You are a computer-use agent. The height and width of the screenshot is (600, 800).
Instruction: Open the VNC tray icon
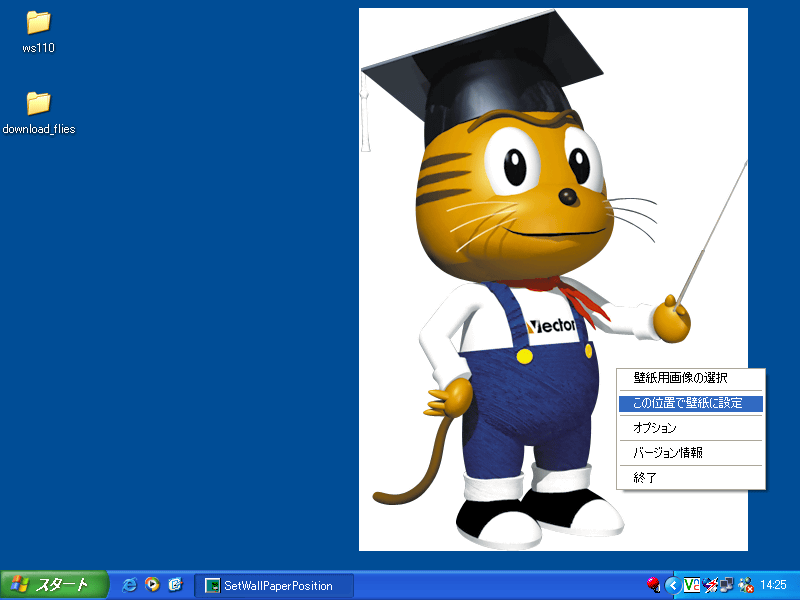coord(691,585)
